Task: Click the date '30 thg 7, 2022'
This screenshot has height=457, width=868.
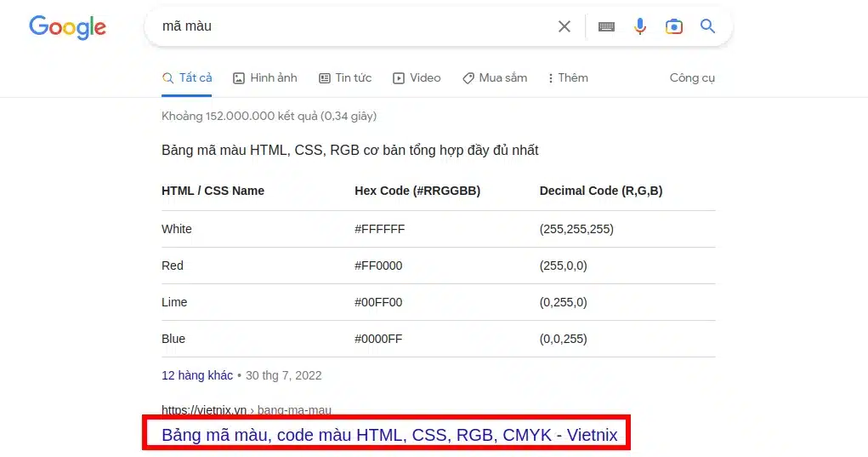Action: click(283, 375)
